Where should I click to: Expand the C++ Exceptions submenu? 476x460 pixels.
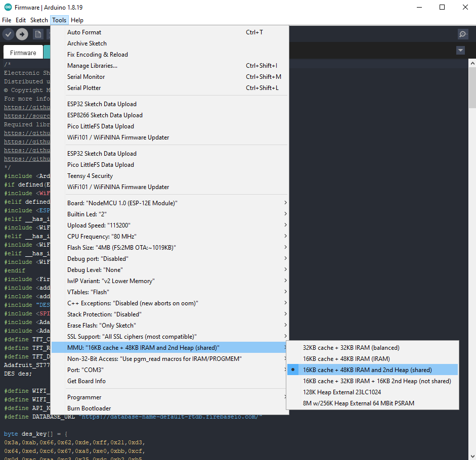[169, 303]
